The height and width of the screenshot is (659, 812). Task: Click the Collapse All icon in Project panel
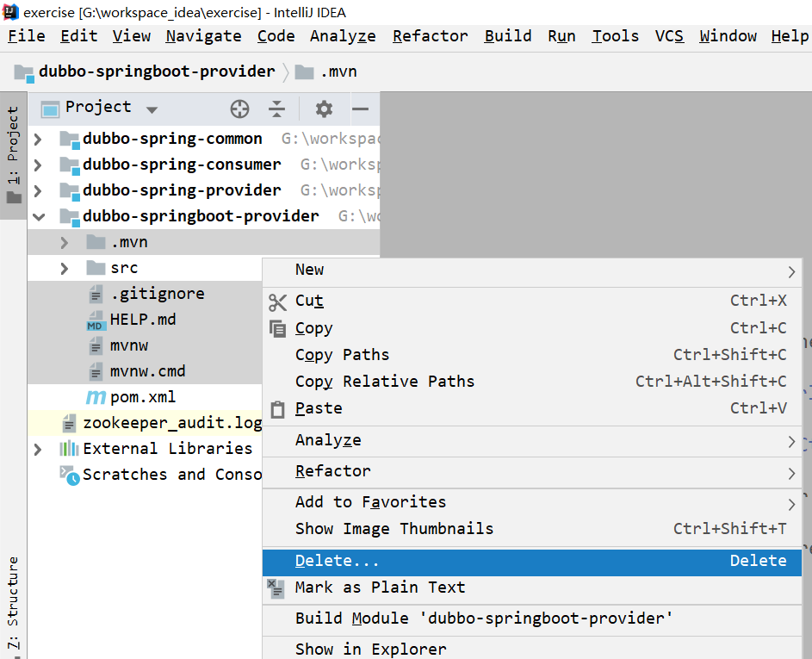[276, 109]
